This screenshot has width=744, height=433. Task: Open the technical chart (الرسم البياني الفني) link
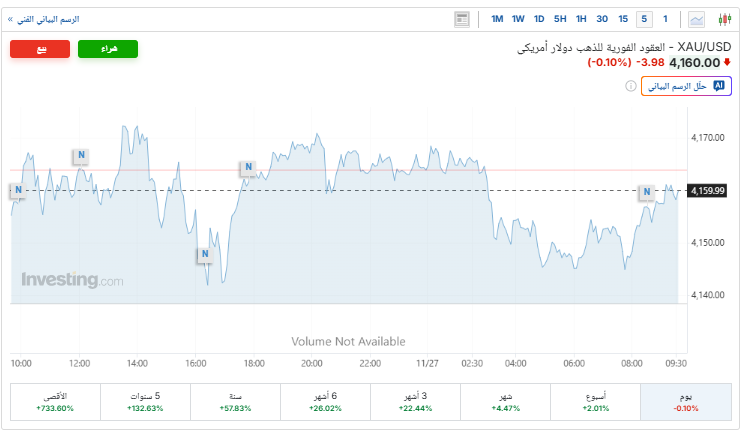[45, 19]
